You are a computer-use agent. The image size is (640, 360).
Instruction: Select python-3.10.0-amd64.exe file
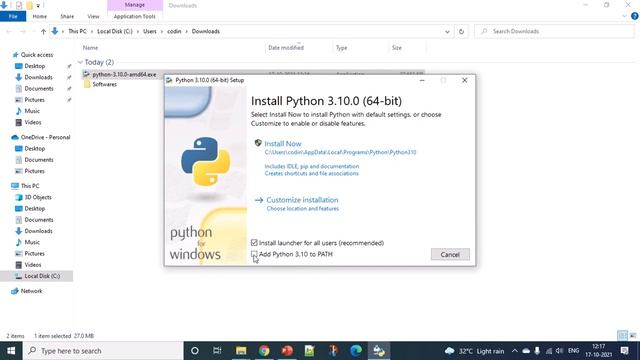click(x=124, y=74)
